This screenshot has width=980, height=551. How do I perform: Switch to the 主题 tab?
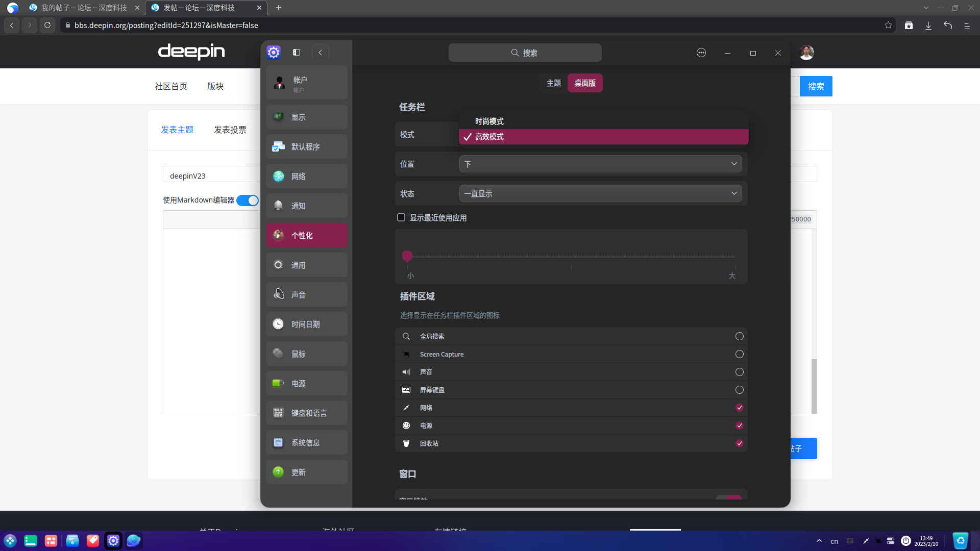[x=553, y=83]
